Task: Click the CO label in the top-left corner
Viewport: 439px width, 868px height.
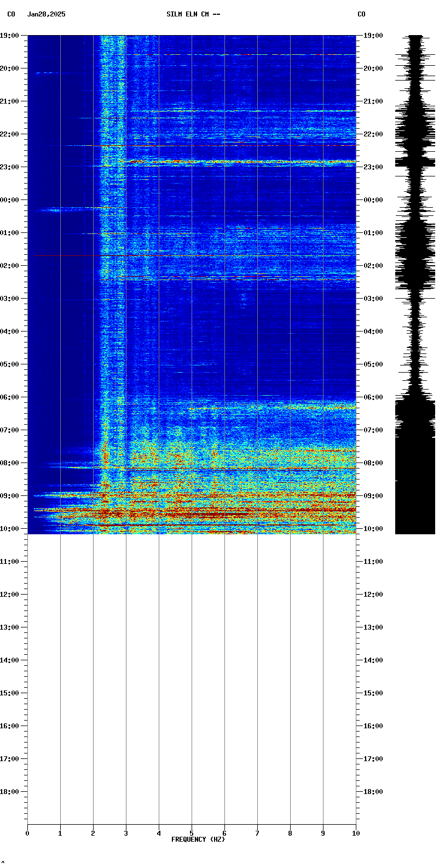Action: pyautogui.click(x=11, y=14)
